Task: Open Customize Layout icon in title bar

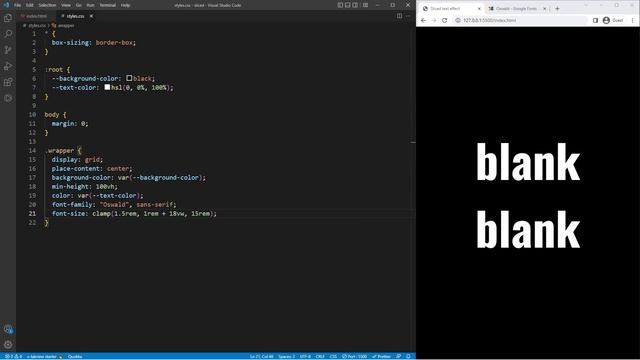Action: (x=365, y=5)
